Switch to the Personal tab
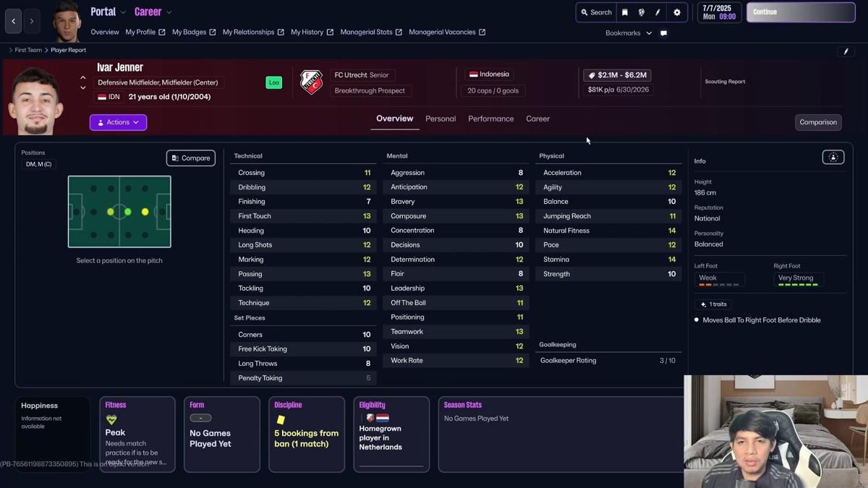This screenshot has height=488, width=868. pyautogui.click(x=441, y=119)
